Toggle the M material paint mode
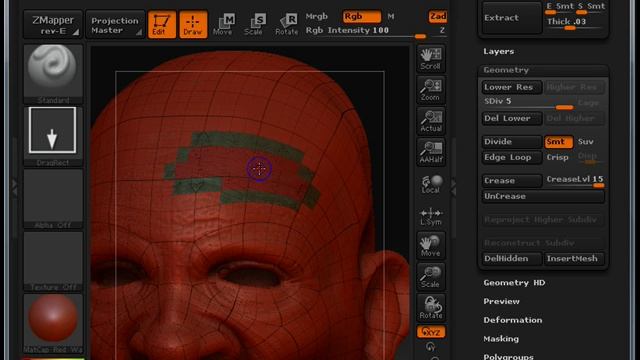This screenshot has width=640, height=360. (x=391, y=16)
